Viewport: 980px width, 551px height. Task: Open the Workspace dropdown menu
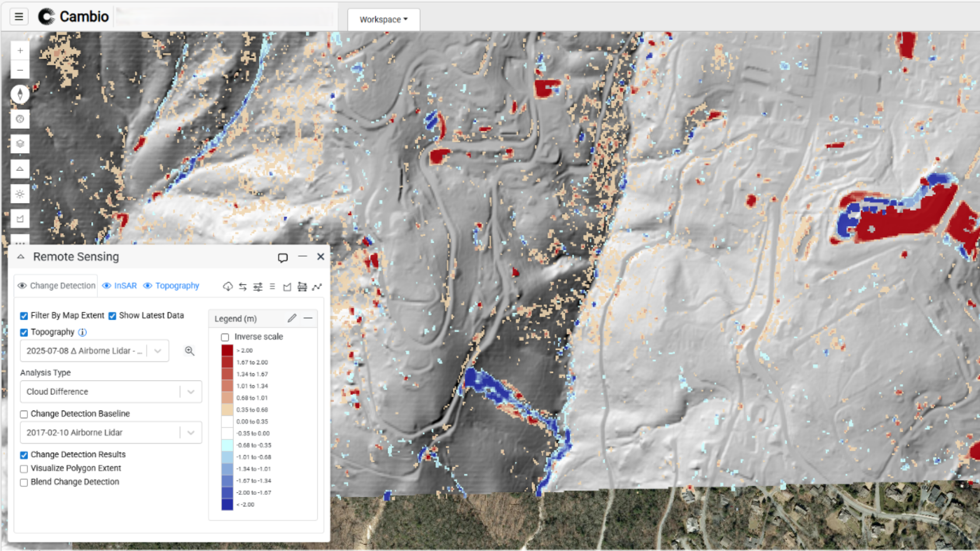(x=383, y=20)
